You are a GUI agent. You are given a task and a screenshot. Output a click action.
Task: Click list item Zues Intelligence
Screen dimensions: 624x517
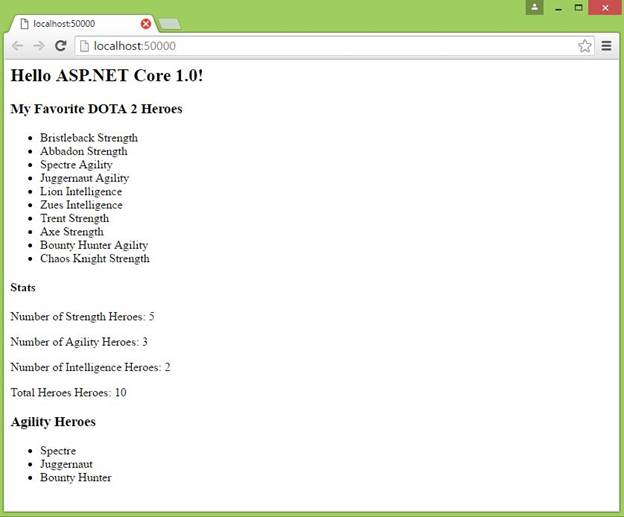pos(81,205)
